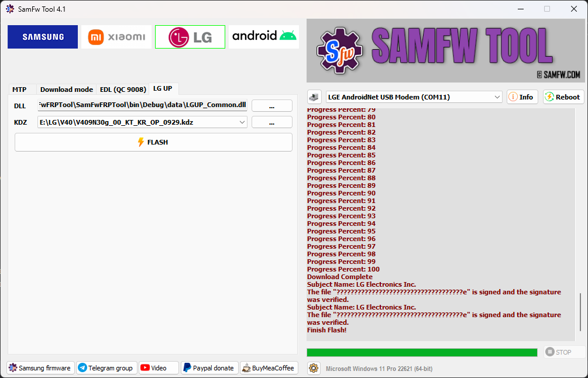Image resolution: width=588 pixels, height=378 pixels.
Task: Click the KDZ label
Action: pyautogui.click(x=20, y=122)
